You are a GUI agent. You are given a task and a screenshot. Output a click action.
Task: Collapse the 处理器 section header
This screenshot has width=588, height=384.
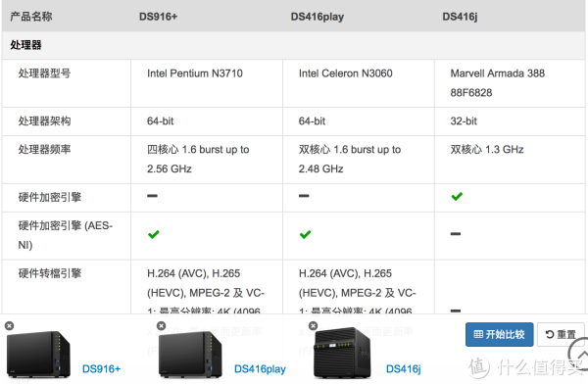pyautogui.click(x=293, y=45)
